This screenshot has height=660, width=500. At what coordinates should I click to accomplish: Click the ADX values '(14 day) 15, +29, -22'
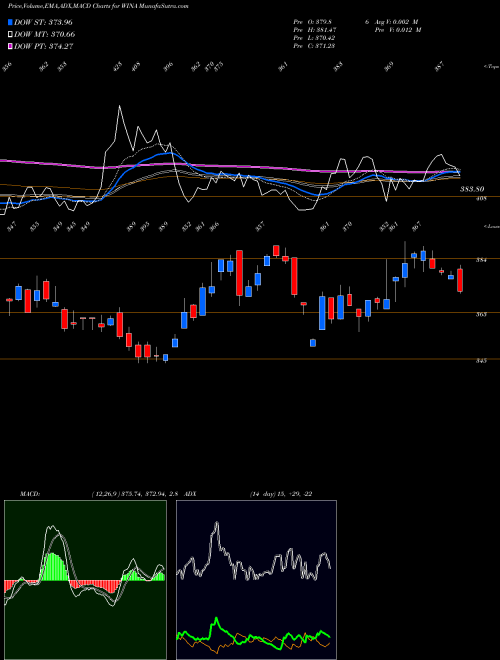click(x=281, y=494)
